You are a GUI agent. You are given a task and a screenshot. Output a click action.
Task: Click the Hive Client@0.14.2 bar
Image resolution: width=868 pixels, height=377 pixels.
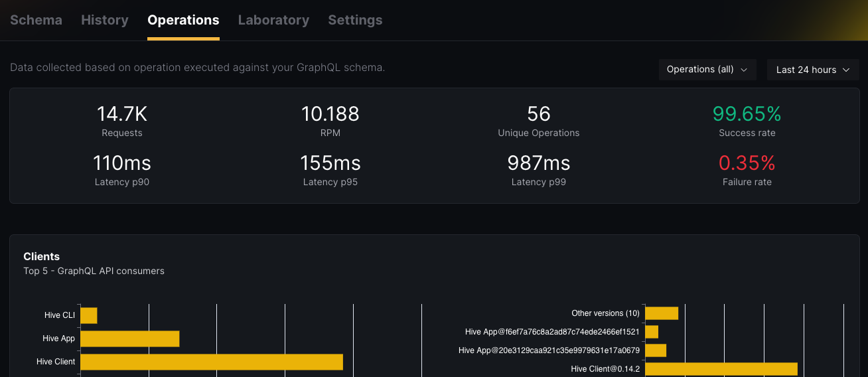pyautogui.click(x=721, y=369)
